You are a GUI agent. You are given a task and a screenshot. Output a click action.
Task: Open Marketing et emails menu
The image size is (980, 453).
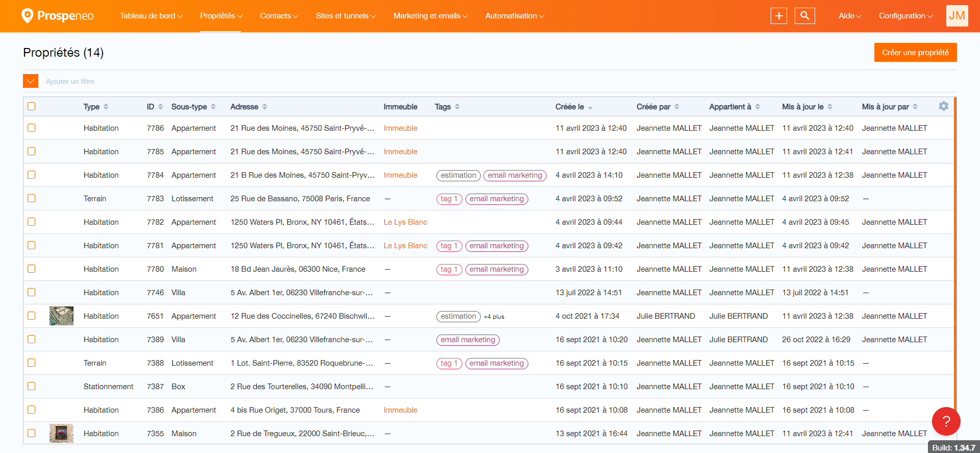point(430,16)
